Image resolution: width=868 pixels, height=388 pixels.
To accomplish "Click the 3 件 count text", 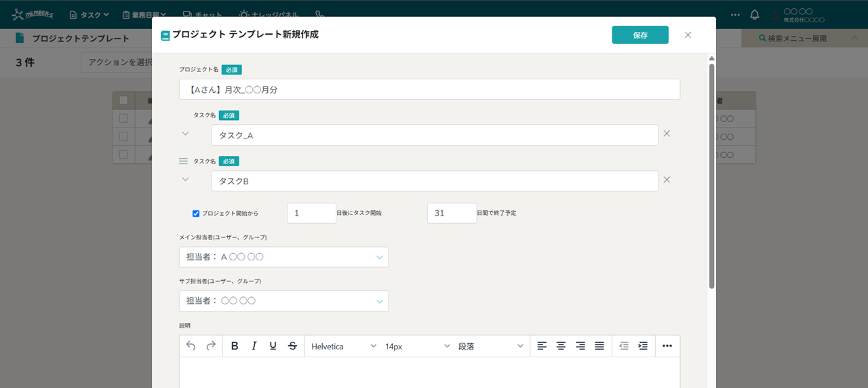I will click(25, 62).
